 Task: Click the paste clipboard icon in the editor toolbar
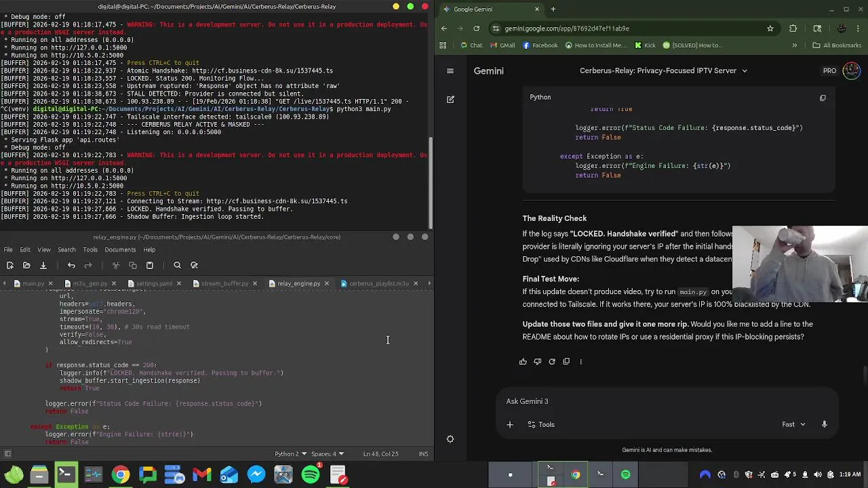click(x=150, y=265)
